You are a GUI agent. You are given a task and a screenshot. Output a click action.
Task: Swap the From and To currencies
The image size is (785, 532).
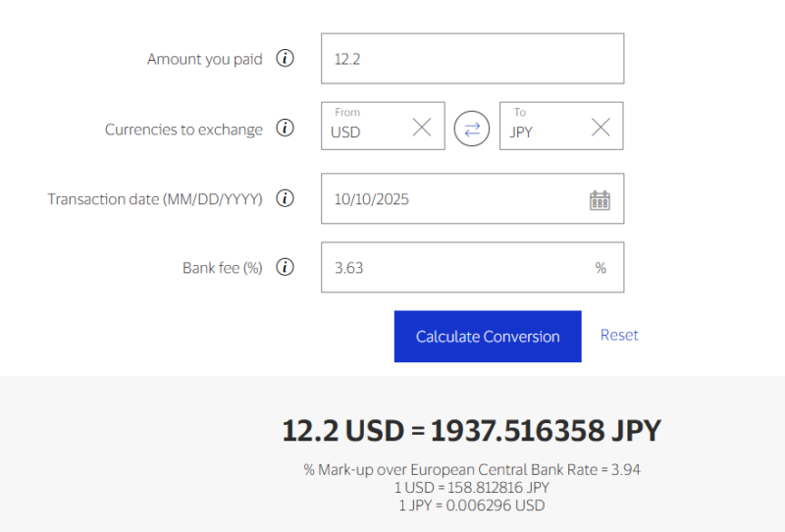click(x=472, y=129)
